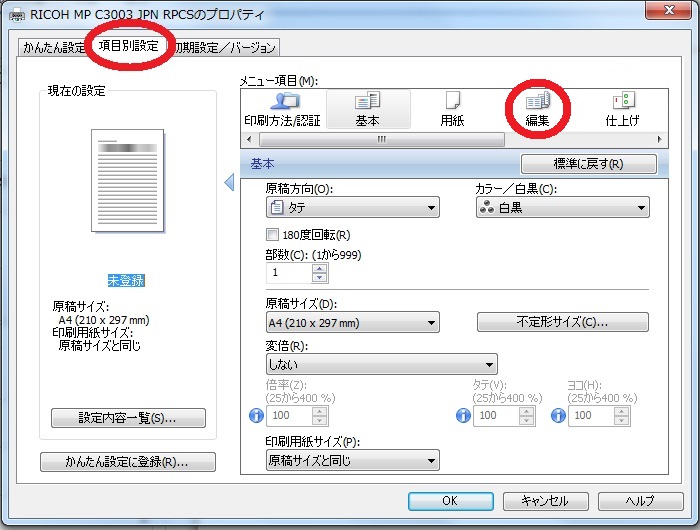This screenshot has height=530, width=700.
Task: Open the 原稿方向 dropdown
Action: 353,208
